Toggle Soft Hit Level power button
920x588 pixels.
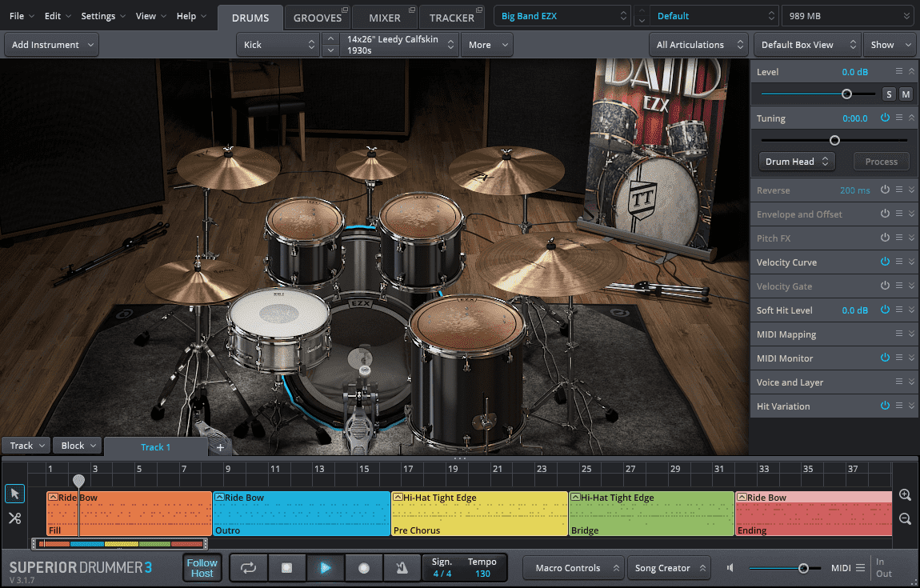click(x=885, y=310)
